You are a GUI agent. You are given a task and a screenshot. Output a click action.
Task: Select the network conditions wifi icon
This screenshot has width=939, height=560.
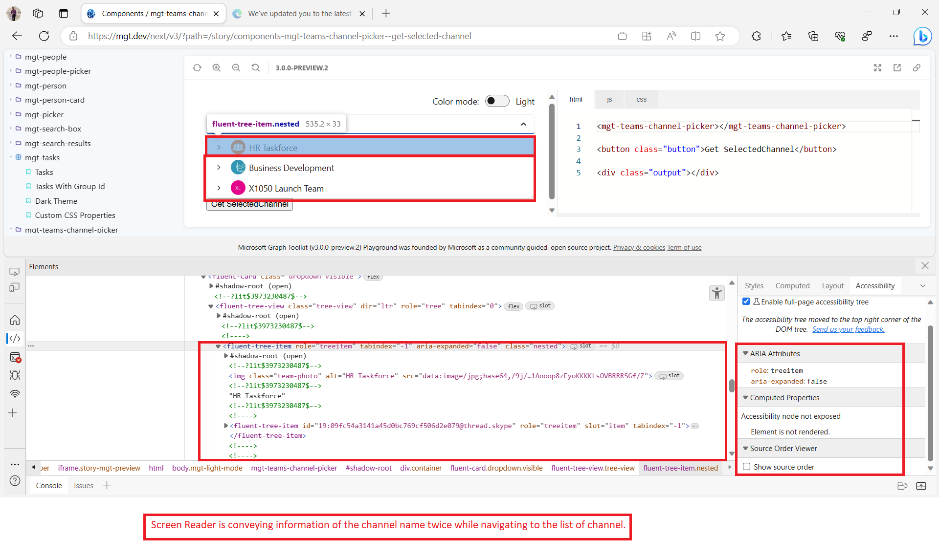click(x=15, y=394)
